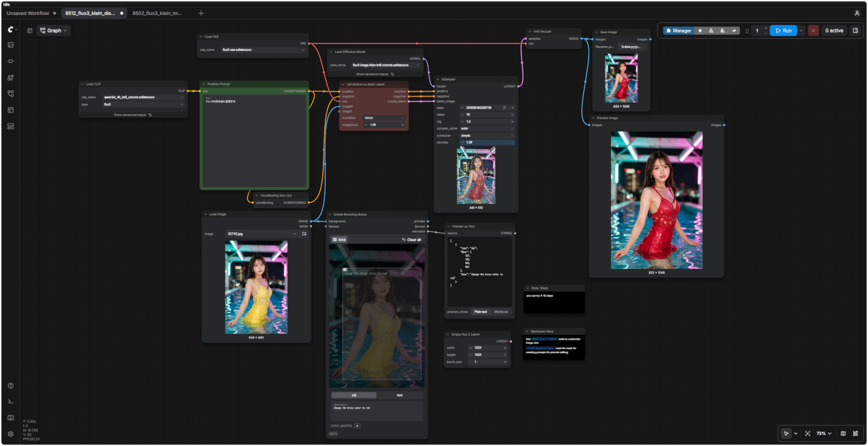Click the Run button
Image resolution: width=868 pixels, height=446 pixels.
tap(783, 31)
